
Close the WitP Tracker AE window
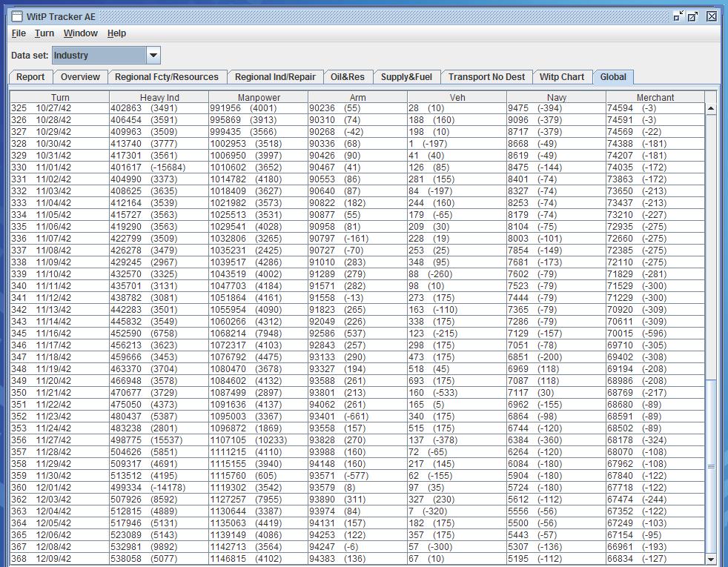tap(711, 17)
